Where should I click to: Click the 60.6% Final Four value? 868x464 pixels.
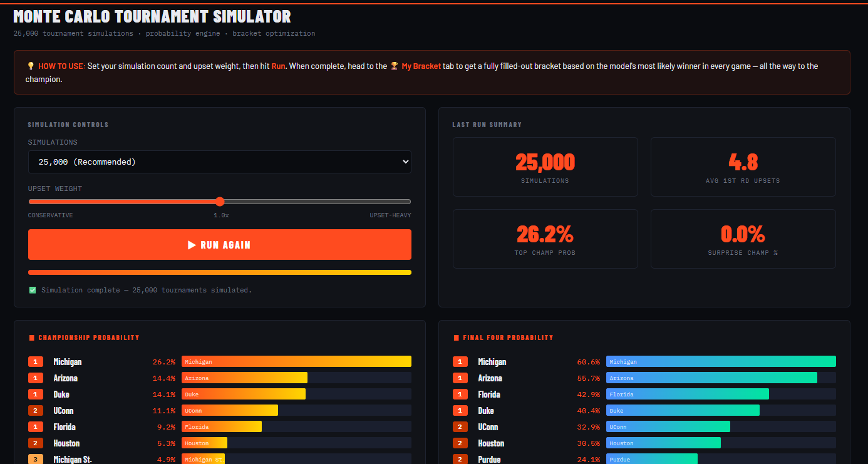click(588, 362)
